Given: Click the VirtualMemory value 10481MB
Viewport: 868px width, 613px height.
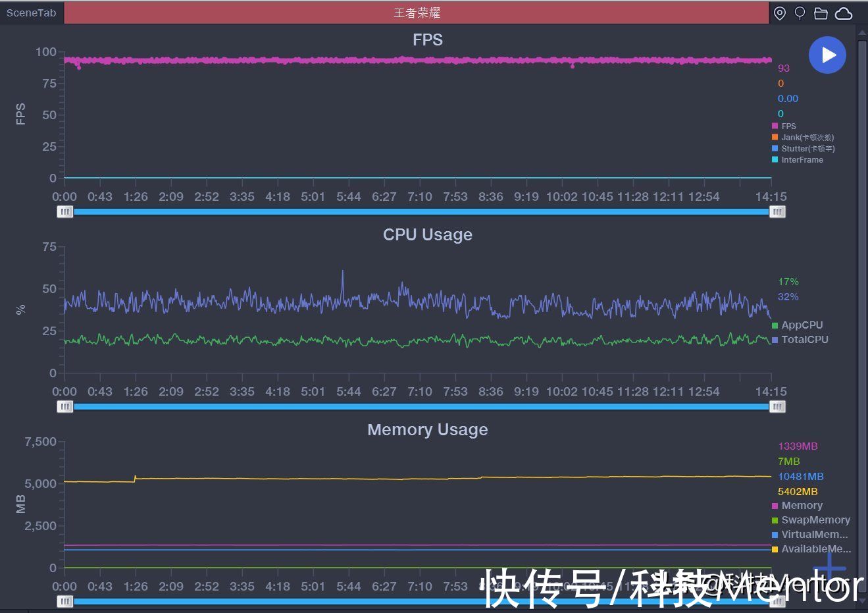Looking at the screenshot, I should tap(800, 476).
